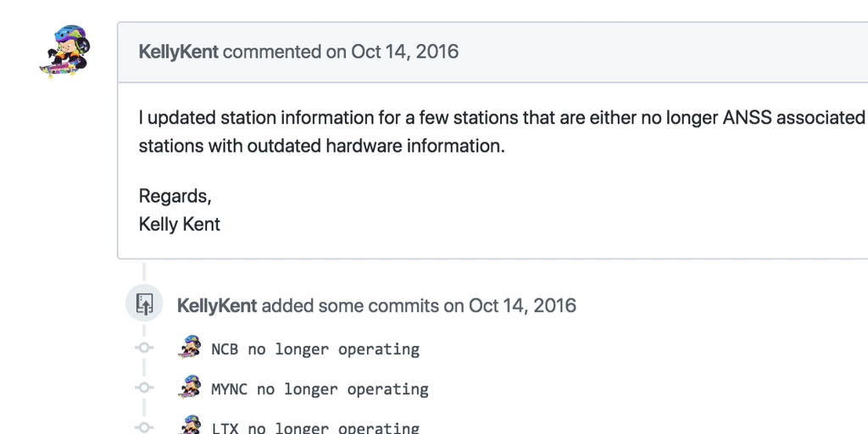Click small avatar next to NCB commit
The width and height of the screenshot is (868, 434).
point(190,348)
